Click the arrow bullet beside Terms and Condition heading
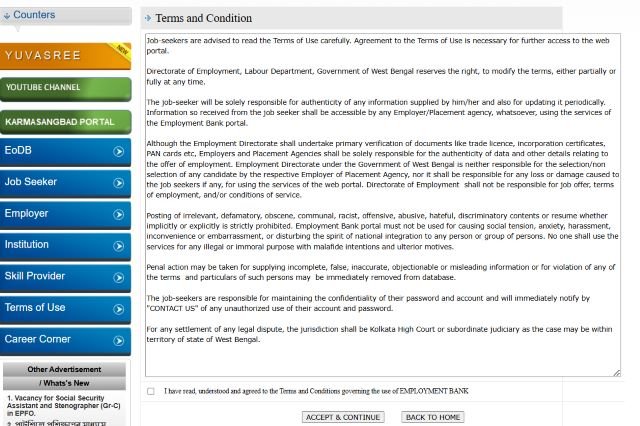The image size is (640, 426). (148, 18)
